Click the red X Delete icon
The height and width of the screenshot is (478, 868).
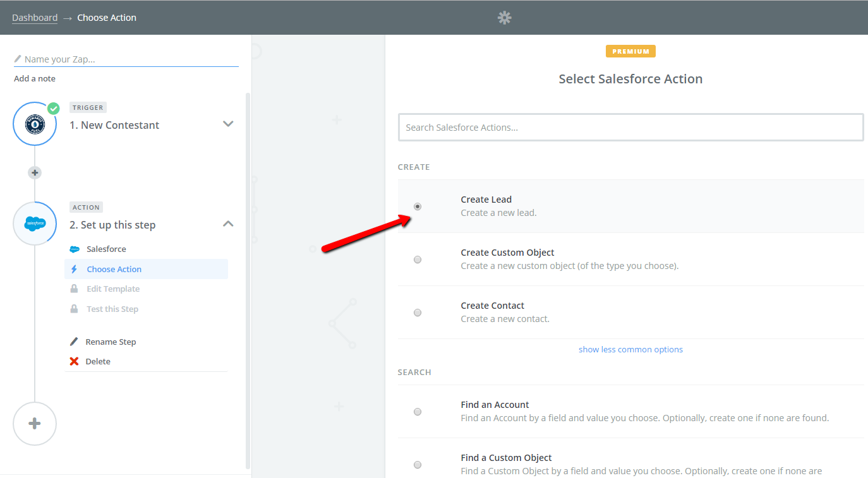coord(74,361)
